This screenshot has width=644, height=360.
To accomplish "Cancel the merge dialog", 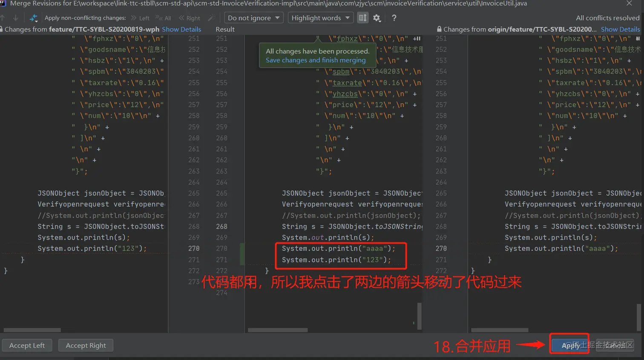I will pos(615,346).
